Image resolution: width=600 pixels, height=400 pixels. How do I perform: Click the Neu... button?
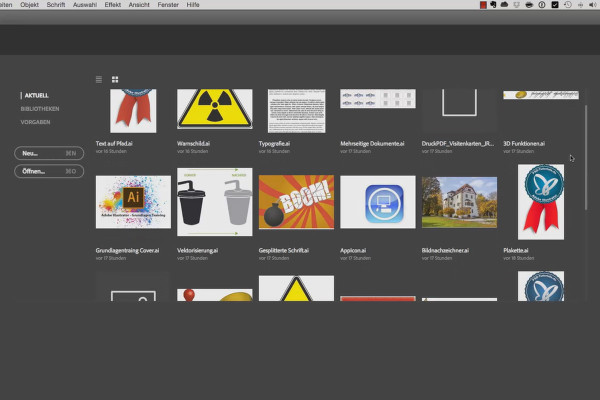49,153
